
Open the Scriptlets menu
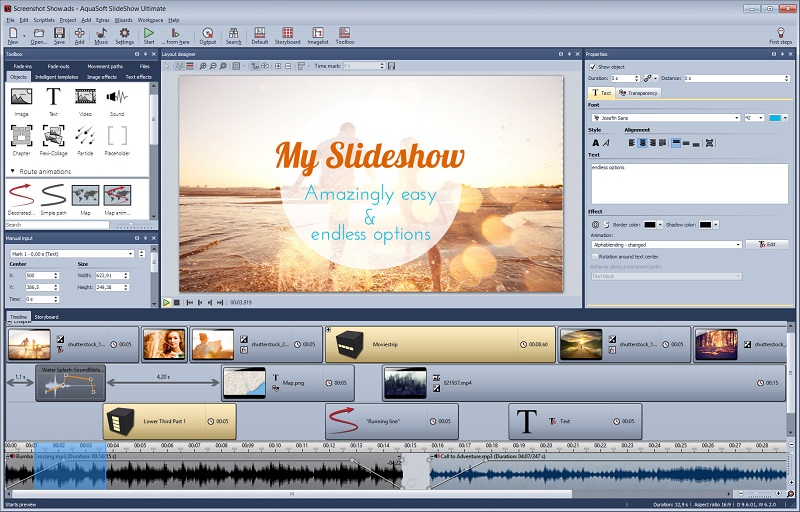coord(44,20)
